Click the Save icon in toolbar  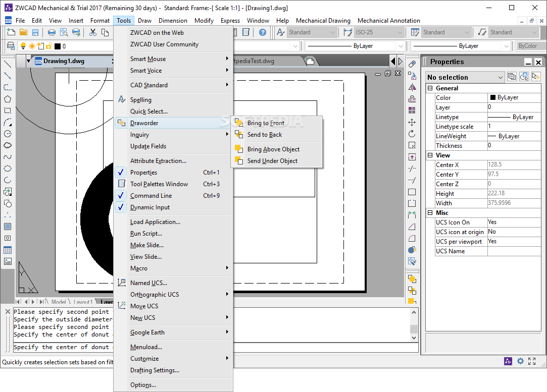(x=35, y=32)
